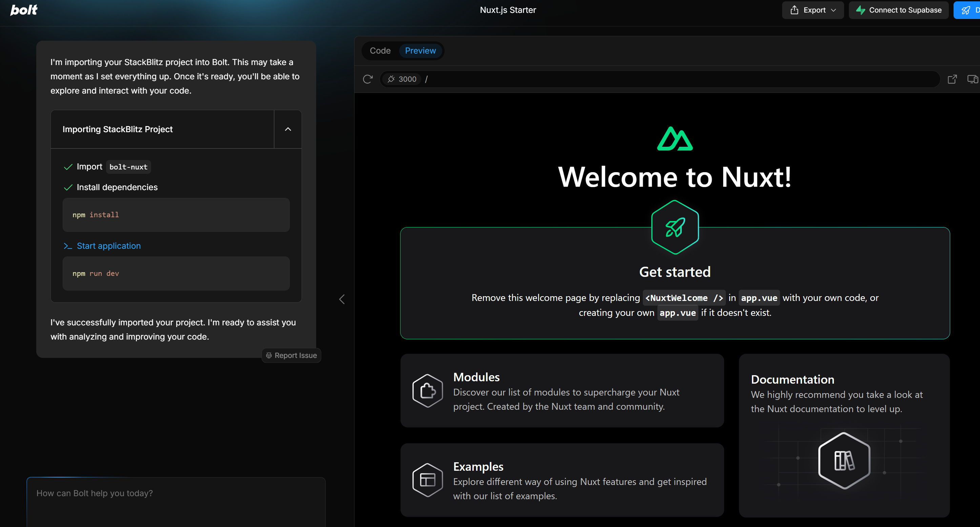The height and width of the screenshot is (527, 980).
Task: Reload the preview with the refresh icon
Action: coord(367,79)
